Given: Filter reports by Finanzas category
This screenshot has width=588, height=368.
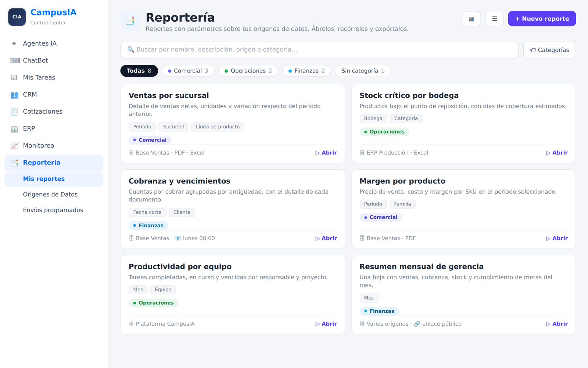Looking at the screenshot, I should (x=306, y=71).
